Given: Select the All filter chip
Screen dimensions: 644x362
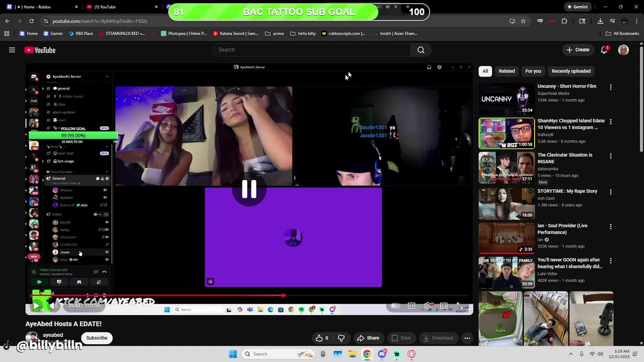Looking at the screenshot, I should pos(485,71).
